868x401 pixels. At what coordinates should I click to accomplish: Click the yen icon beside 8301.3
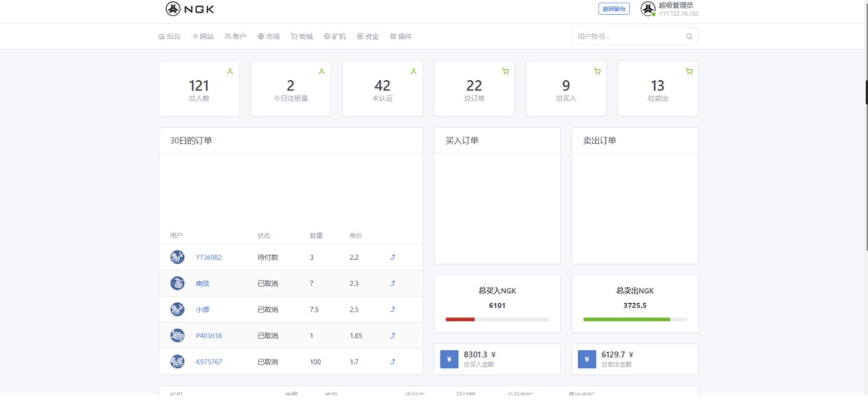point(449,359)
